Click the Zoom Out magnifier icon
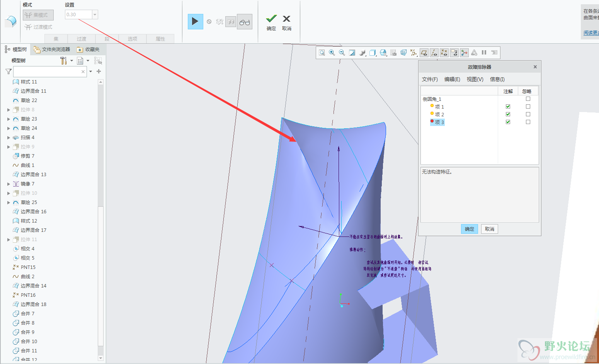This screenshot has height=364, width=599. 342,53
